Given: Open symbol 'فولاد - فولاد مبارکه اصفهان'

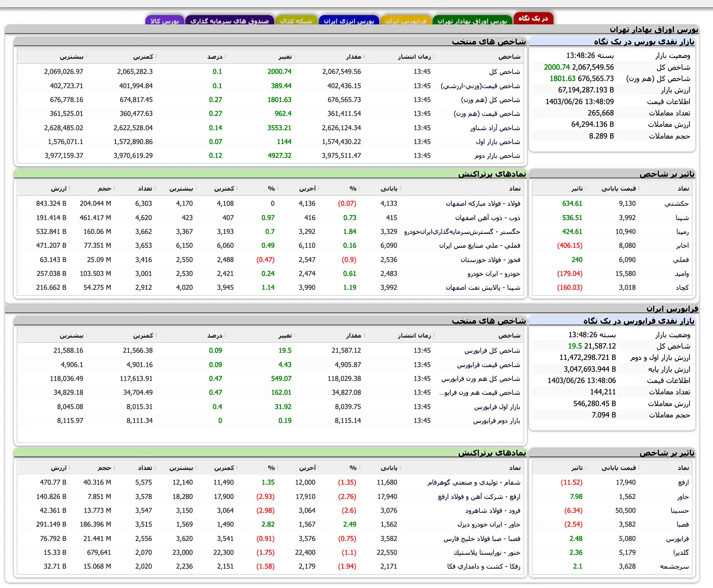Looking at the screenshot, I should coord(483,204).
